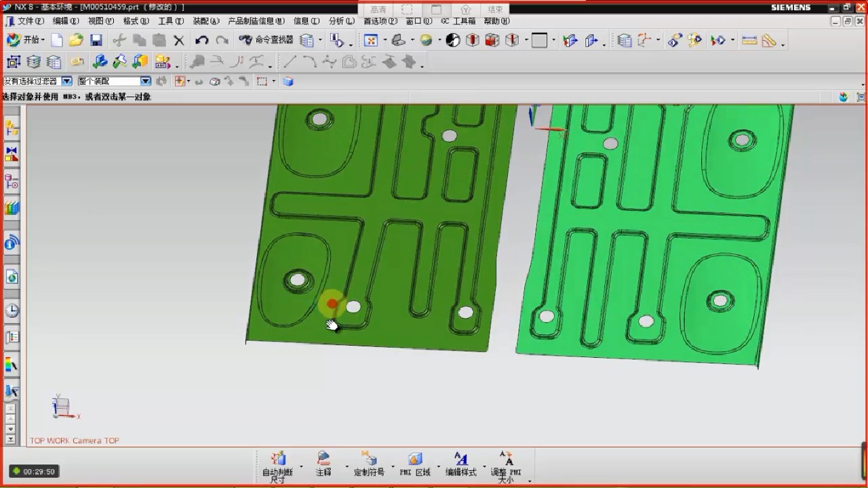The image size is (868, 488).
Task: Click the Save floppy disk icon
Action: pos(96,41)
